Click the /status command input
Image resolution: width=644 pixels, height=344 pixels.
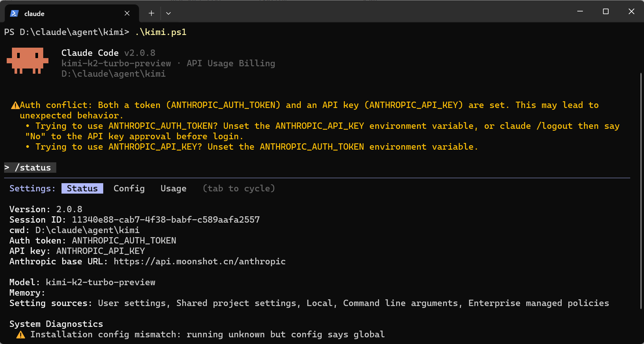pos(30,168)
